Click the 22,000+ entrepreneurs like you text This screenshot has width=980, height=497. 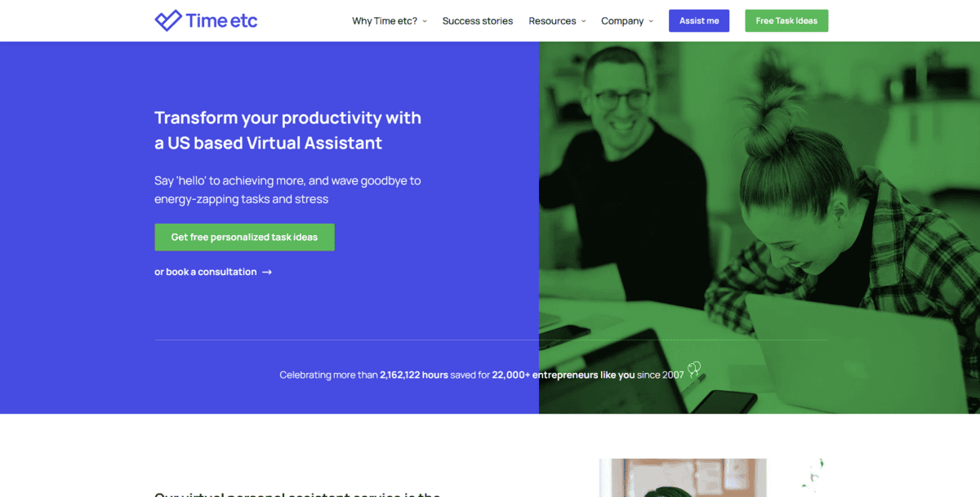coord(563,375)
